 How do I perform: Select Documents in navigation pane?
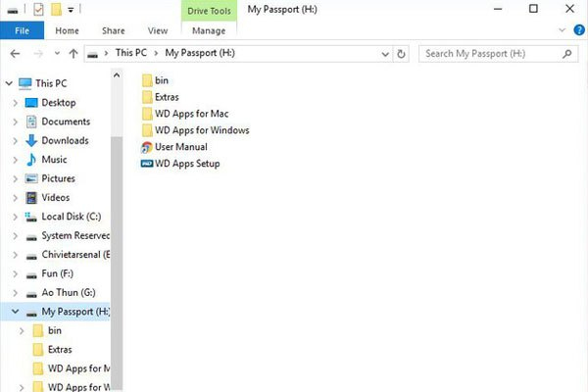[x=66, y=122]
